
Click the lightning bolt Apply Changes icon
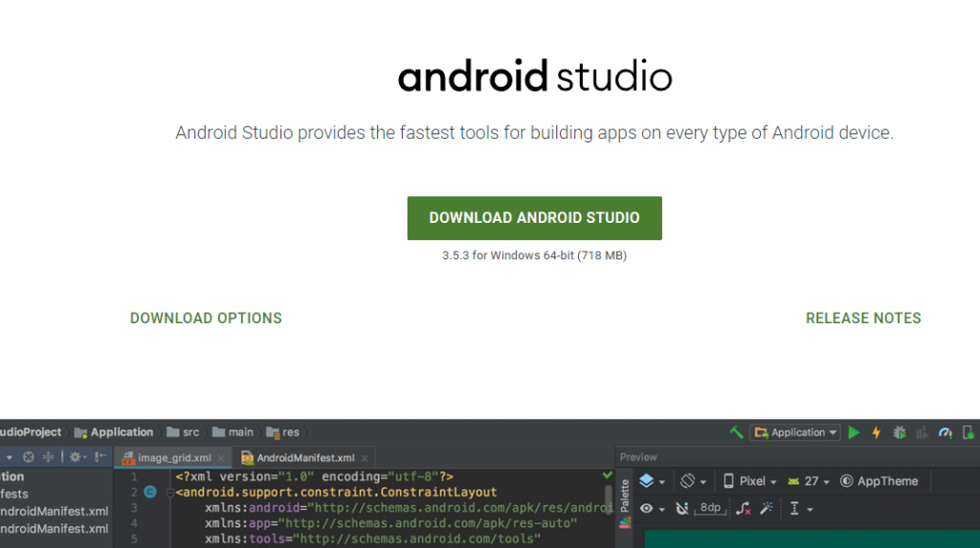coord(877,432)
